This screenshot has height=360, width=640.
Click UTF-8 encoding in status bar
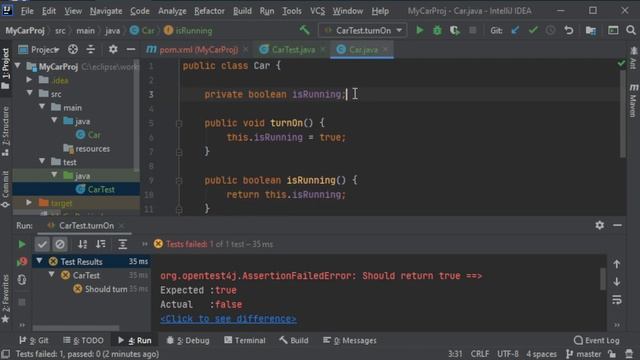[507, 354]
